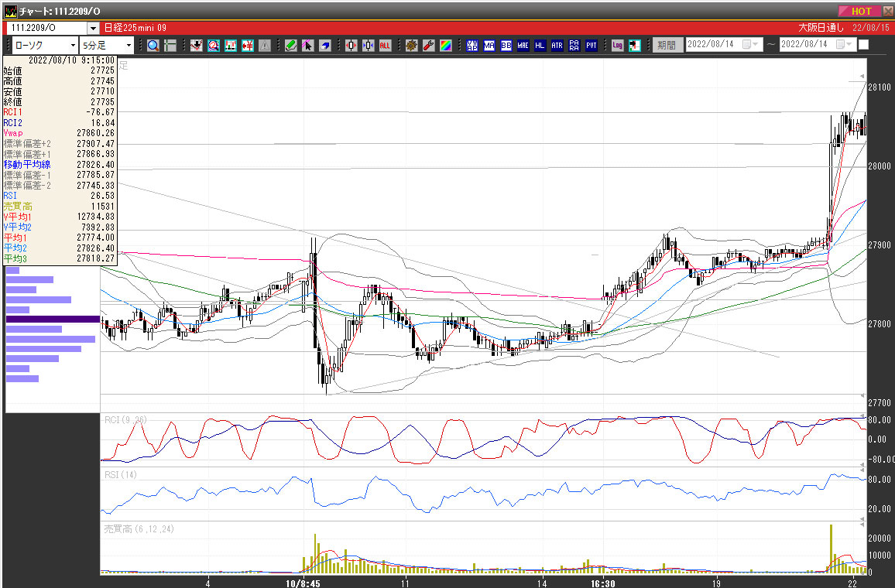Toggle the HL high-low indicator
Image resolution: width=895 pixels, height=588 pixels.
click(x=540, y=46)
